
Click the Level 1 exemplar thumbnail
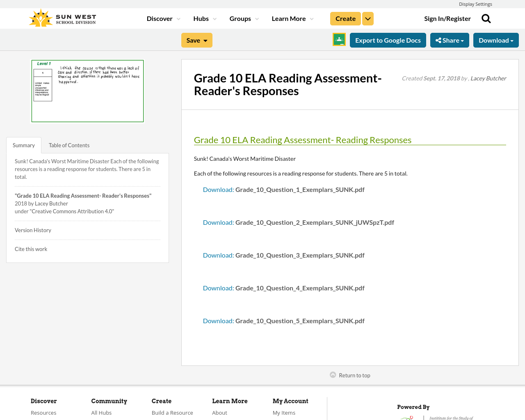[x=87, y=91]
